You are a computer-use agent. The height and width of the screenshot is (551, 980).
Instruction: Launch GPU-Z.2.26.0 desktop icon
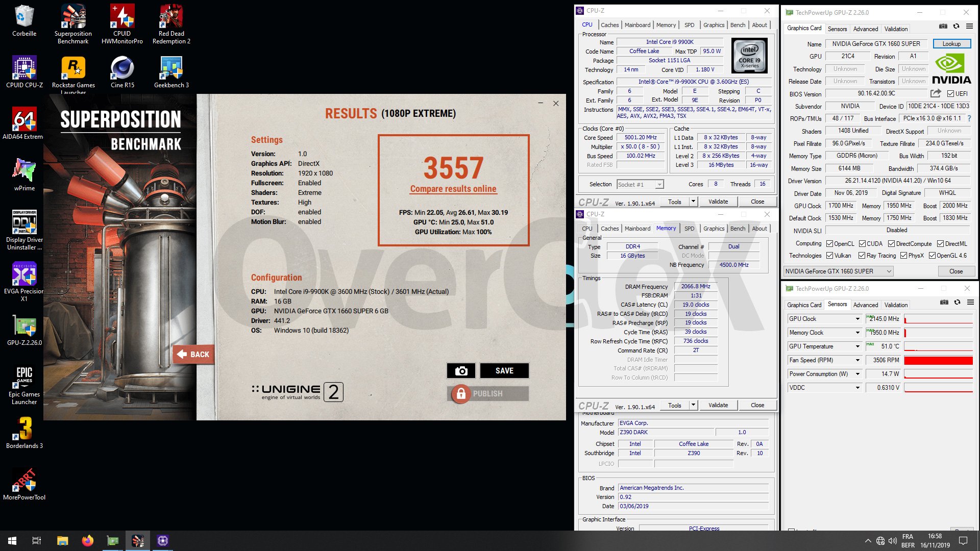click(x=24, y=330)
